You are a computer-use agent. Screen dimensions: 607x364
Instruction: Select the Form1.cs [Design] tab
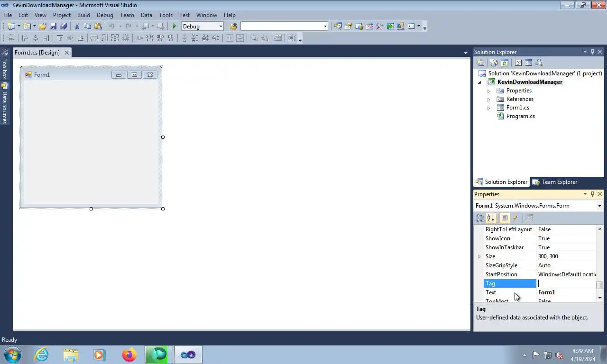pyautogui.click(x=37, y=53)
